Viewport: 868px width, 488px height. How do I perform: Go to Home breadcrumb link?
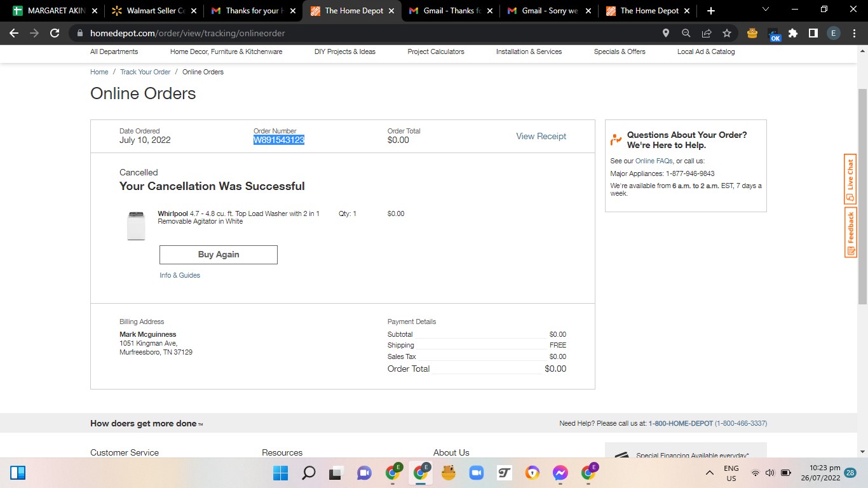click(99, 72)
